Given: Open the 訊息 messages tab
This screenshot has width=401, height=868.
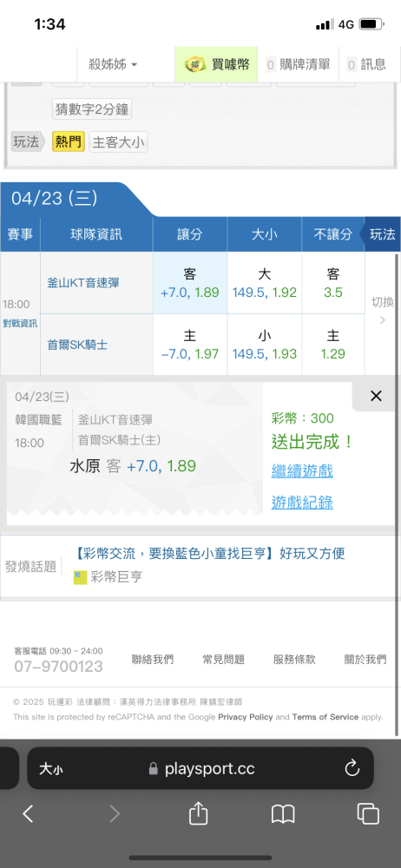Looking at the screenshot, I should [366, 65].
